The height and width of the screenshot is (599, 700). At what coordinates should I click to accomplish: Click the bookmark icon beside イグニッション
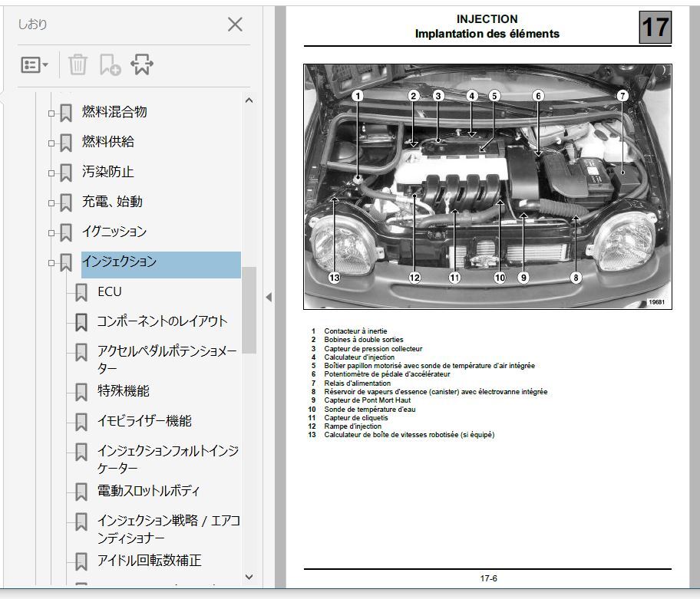click(66, 233)
